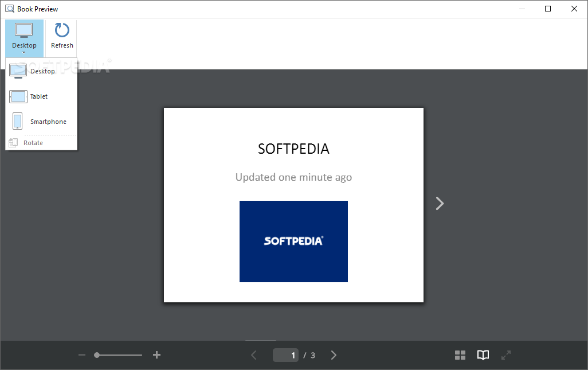Click the Book Preview title bar icon

[x=10, y=9]
